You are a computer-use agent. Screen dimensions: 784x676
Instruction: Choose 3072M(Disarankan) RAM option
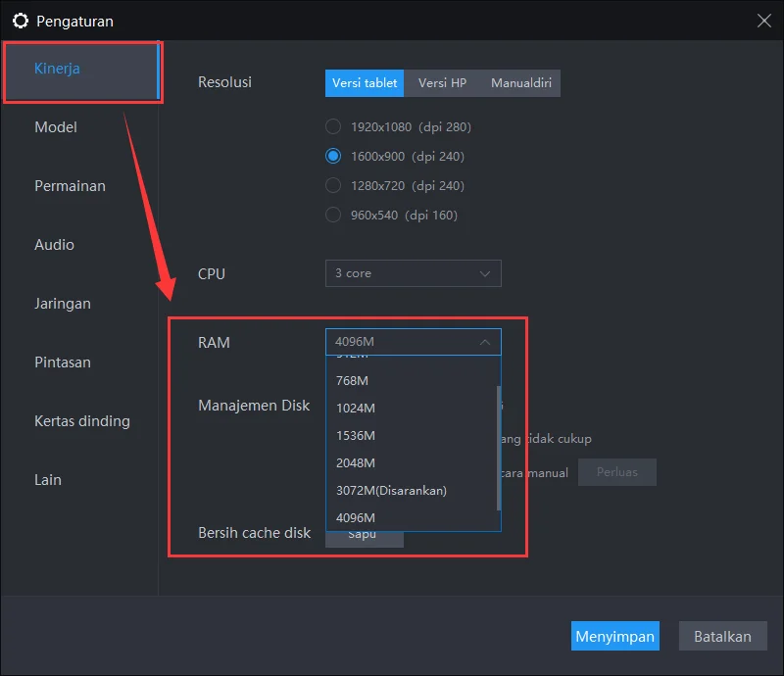tap(411, 491)
